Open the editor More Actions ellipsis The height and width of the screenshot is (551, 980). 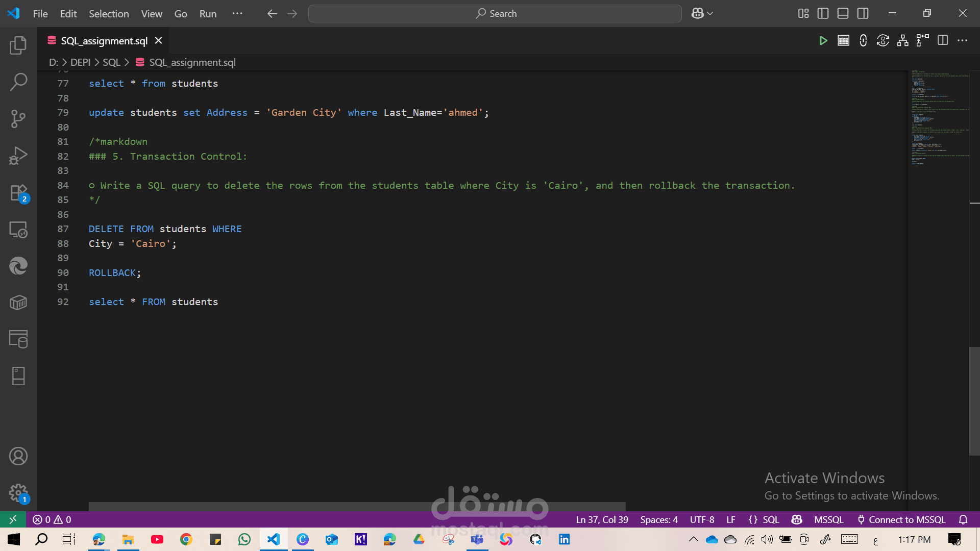962,41
